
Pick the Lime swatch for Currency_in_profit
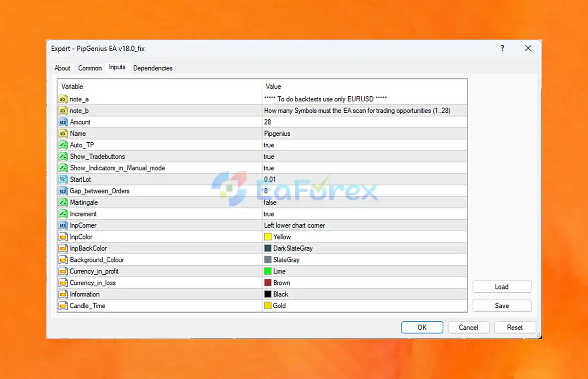[x=268, y=271]
